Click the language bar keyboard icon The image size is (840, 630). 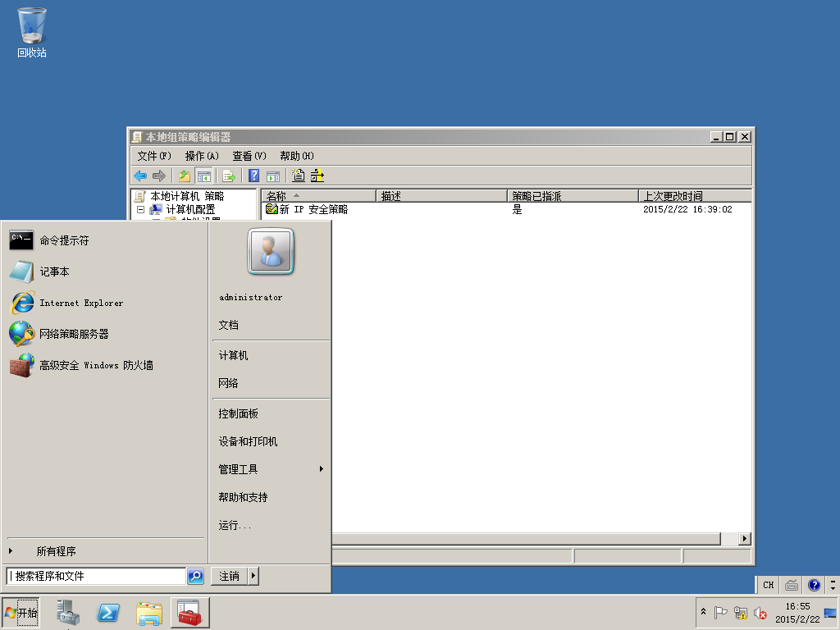[792, 585]
